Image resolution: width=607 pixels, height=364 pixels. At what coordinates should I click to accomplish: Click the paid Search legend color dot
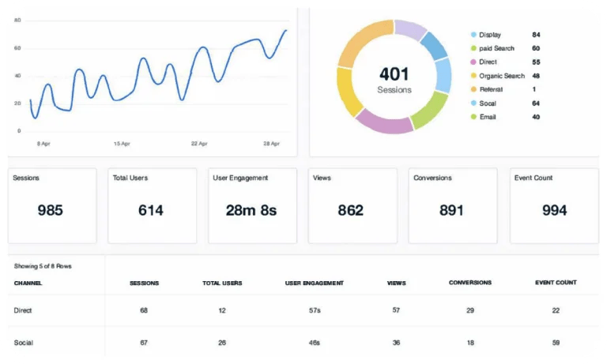click(473, 48)
